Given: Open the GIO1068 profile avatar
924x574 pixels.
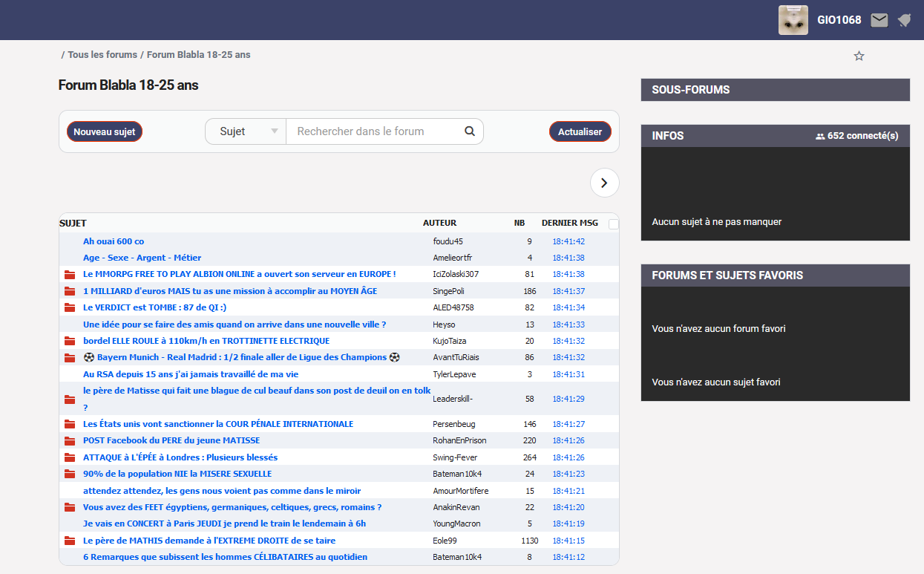Looking at the screenshot, I should 793,20.
